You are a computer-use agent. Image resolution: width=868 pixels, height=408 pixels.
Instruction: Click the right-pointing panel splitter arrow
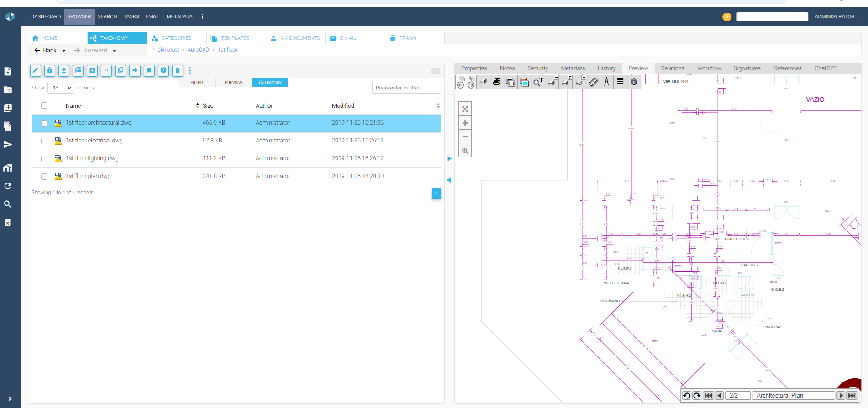(x=449, y=159)
